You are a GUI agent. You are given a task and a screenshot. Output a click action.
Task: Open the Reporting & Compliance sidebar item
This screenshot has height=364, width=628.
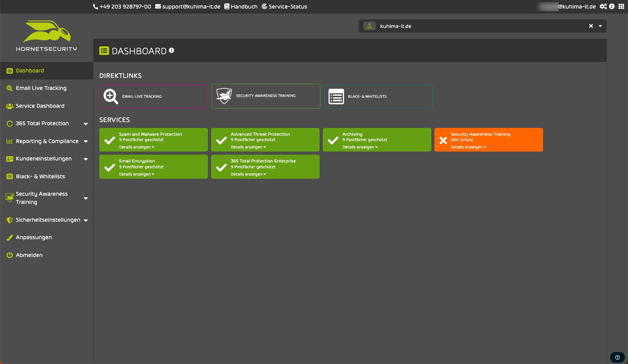coord(47,141)
